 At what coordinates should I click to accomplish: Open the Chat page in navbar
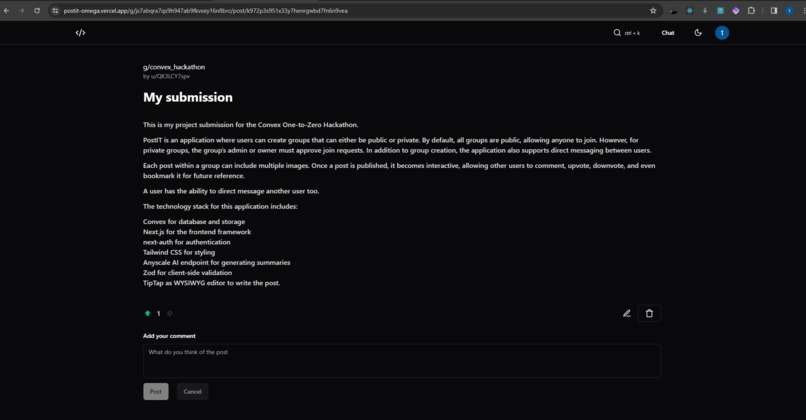668,32
